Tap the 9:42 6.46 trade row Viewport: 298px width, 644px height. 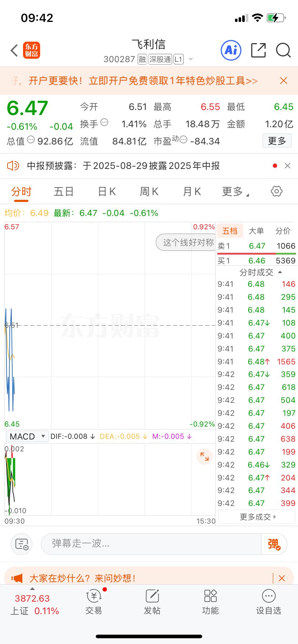(x=256, y=465)
